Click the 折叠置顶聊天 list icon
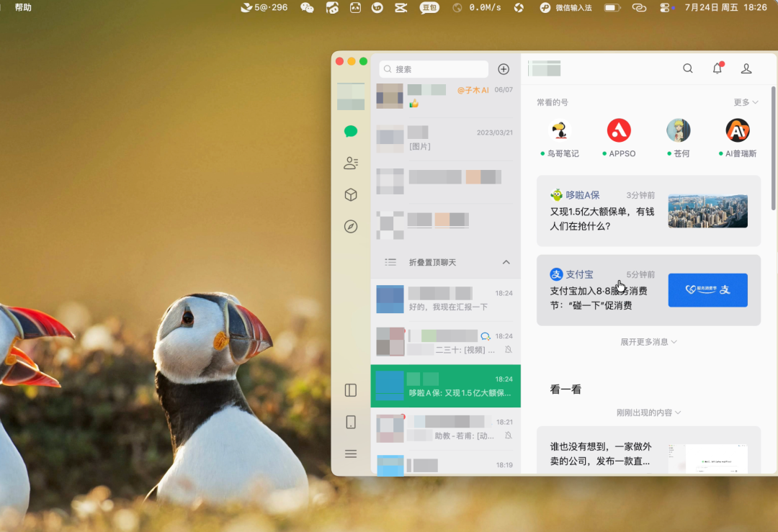The width and height of the screenshot is (778, 532). [390, 262]
